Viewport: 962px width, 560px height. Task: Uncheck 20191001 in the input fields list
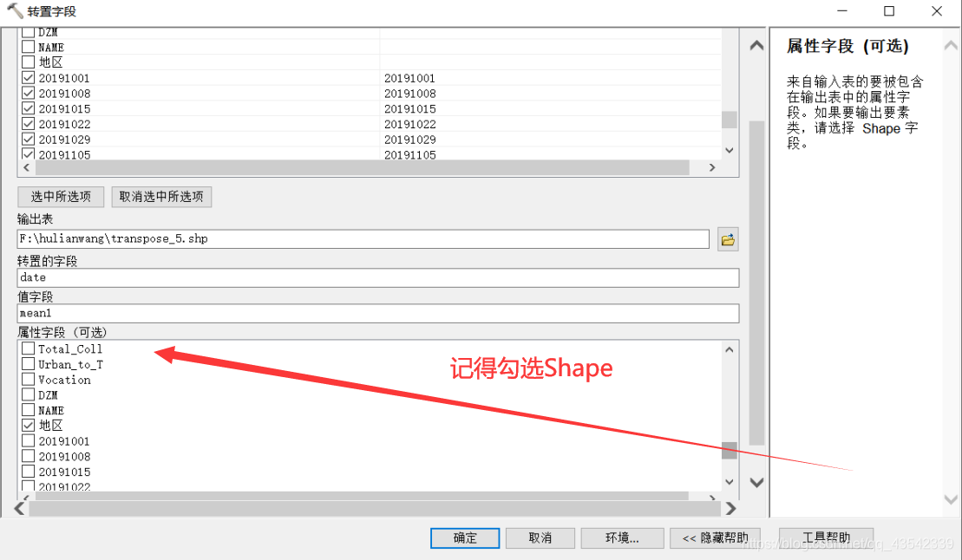(x=29, y=78)
